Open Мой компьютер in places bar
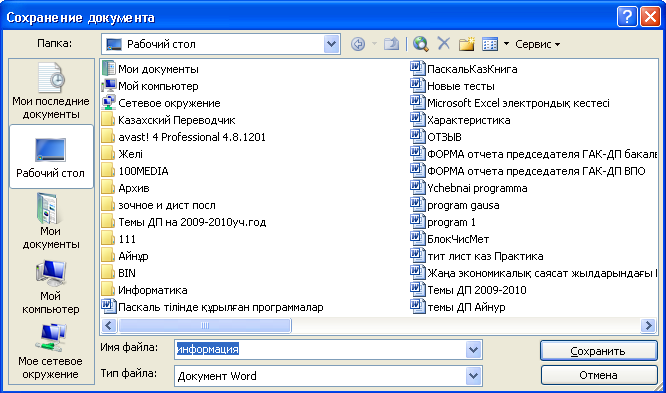666x393 pixels. tap(51, 287)
